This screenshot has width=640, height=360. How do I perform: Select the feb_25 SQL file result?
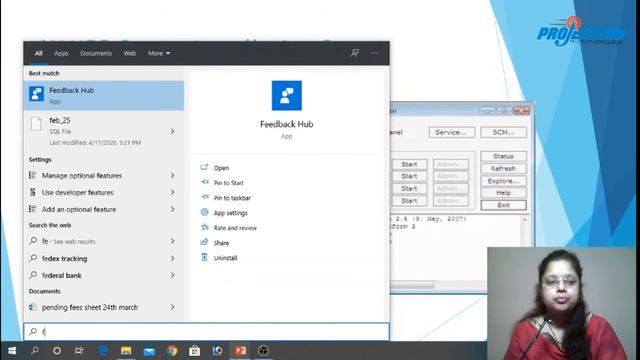104,131
